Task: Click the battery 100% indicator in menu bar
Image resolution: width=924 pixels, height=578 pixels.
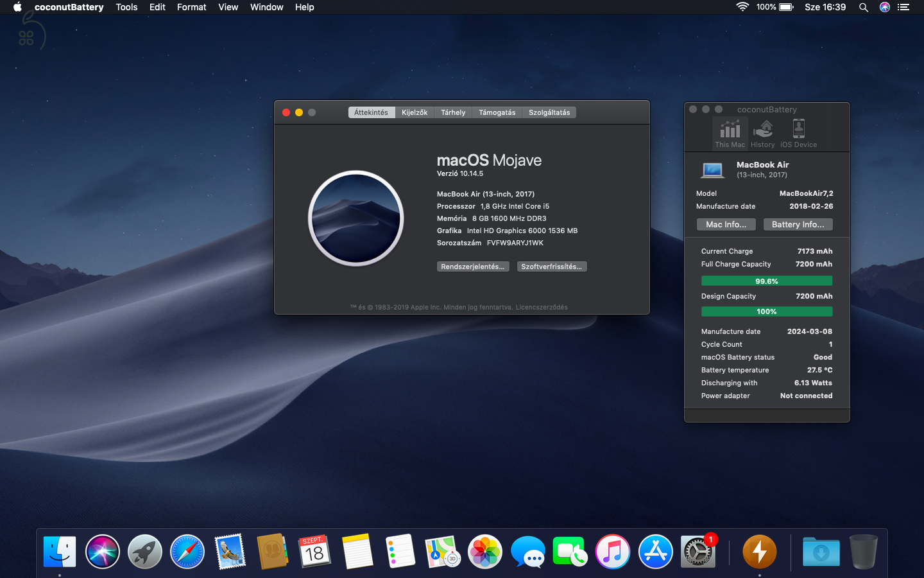Action: coord(775,7)
